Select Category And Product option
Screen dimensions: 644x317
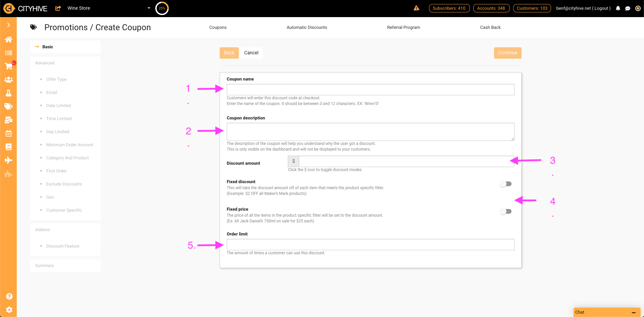click(67, 158)
